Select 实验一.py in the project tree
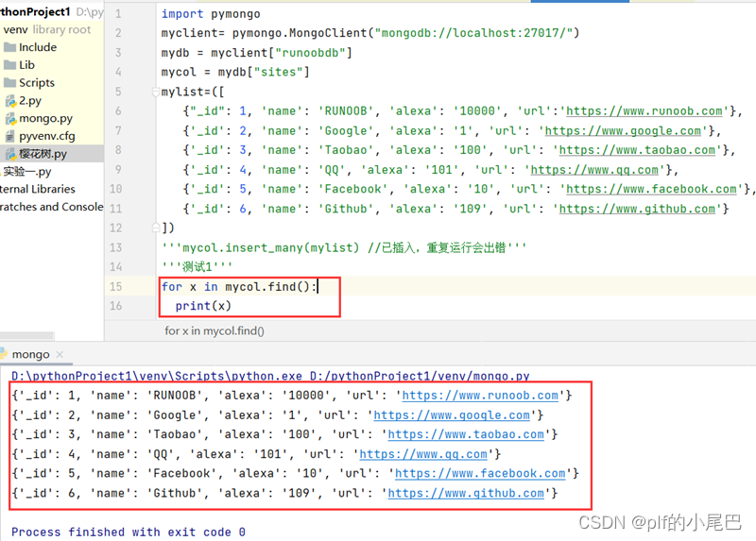 point(27,172)
